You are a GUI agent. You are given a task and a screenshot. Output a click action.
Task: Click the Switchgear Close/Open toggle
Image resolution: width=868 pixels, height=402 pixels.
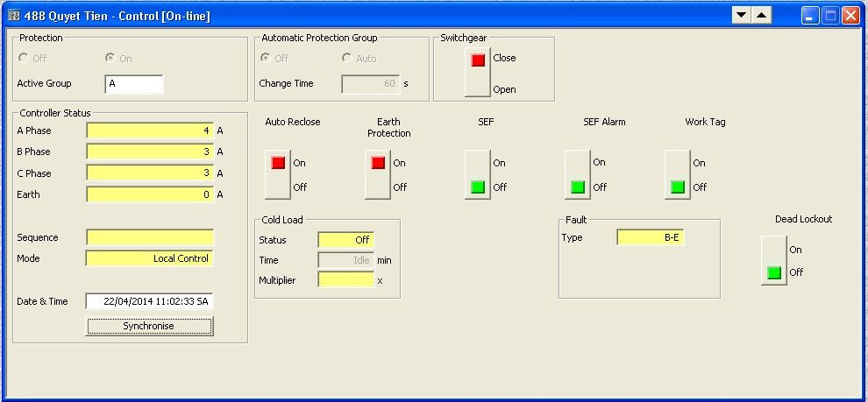478,73
